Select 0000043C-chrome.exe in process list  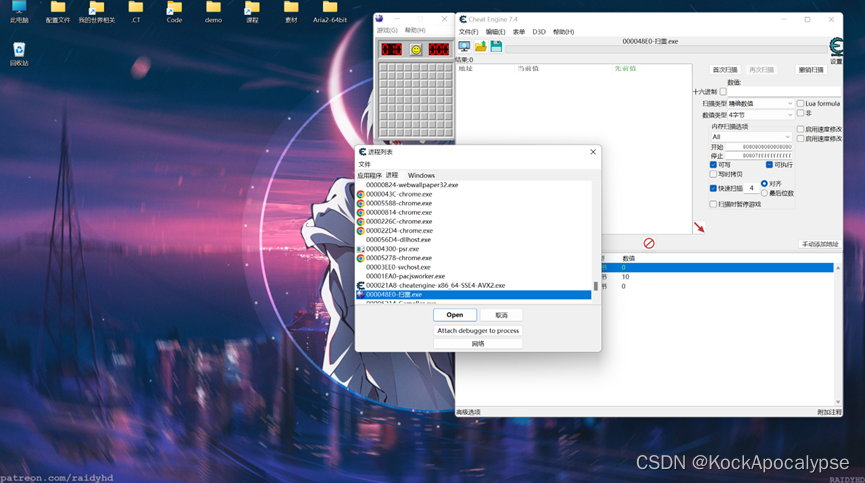click(x=473, y=194)
